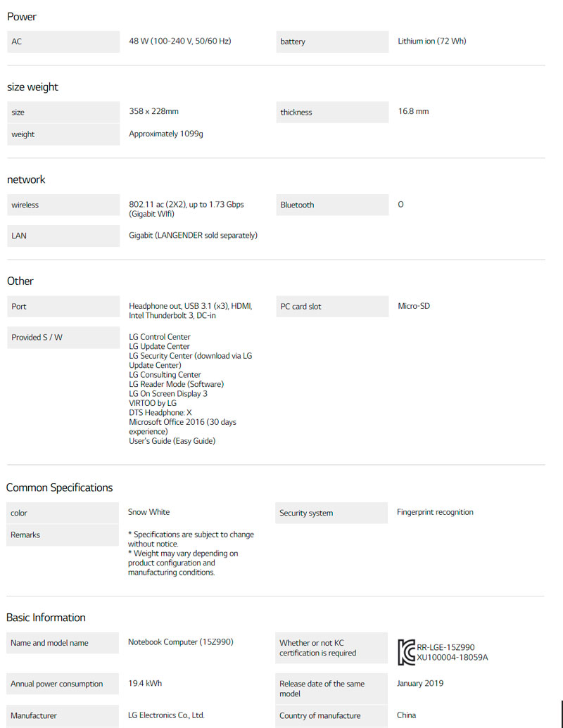Click the 'Country of manufacture' label
The width and height of the screenshot is (563, 728).
(320, 715)
